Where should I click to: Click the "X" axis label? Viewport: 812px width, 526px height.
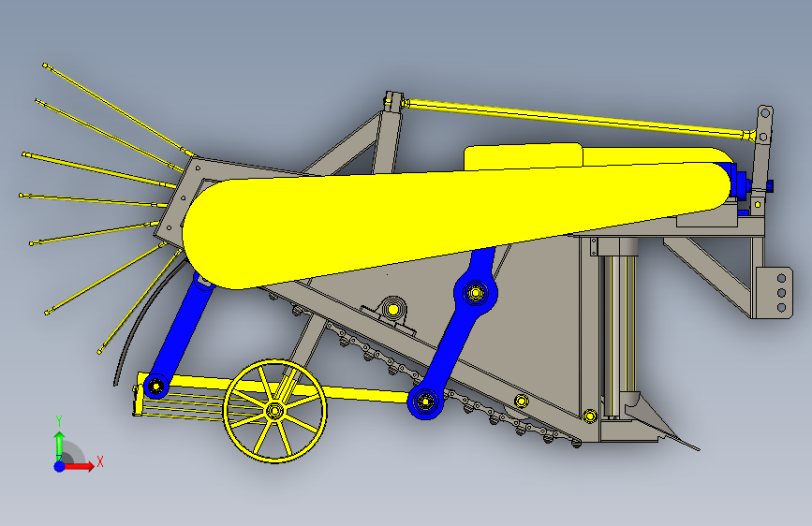click(x=100, y=461)
